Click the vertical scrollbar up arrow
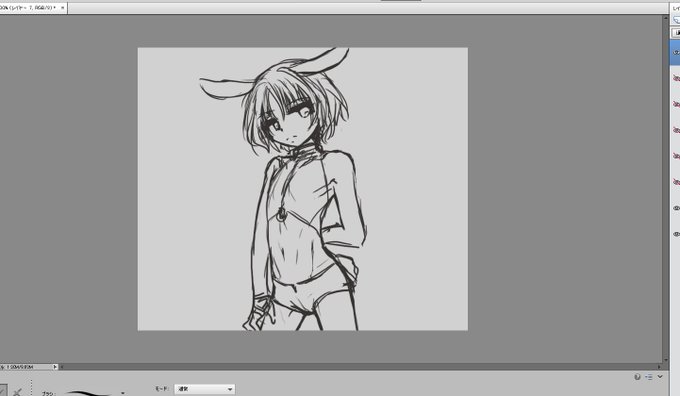The image size is (680, 396). point(666,19)
